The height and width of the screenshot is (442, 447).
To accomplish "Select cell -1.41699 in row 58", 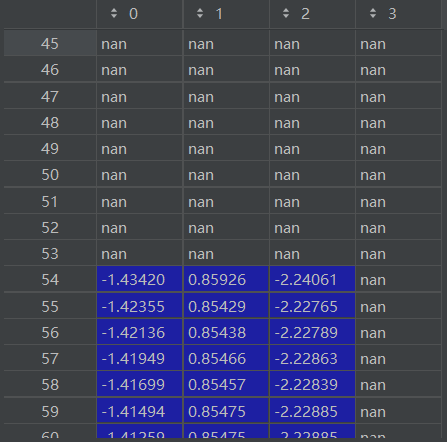I will [x=140, y=384].
